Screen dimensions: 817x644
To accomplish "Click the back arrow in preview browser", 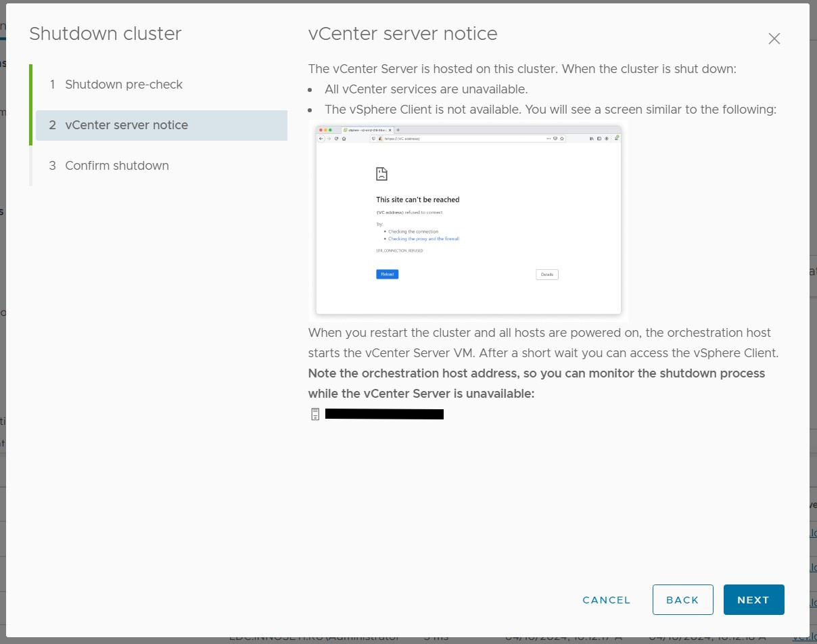I will coord(321,138).
